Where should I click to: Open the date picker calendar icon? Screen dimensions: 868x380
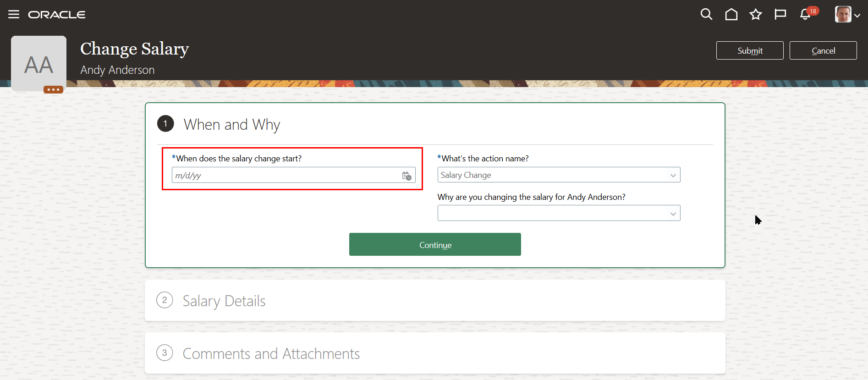point(407,176)
